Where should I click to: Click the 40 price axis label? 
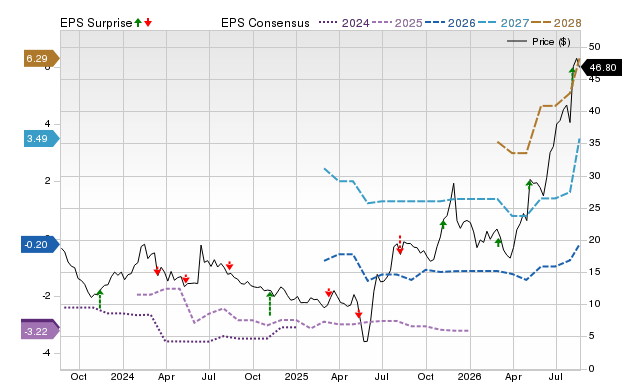(595, 111)
